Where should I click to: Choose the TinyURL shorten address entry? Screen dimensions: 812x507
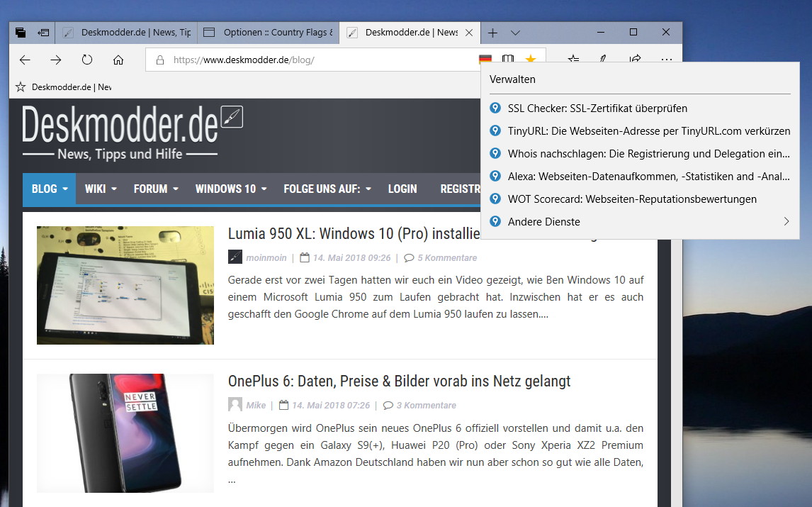[640, 131]
